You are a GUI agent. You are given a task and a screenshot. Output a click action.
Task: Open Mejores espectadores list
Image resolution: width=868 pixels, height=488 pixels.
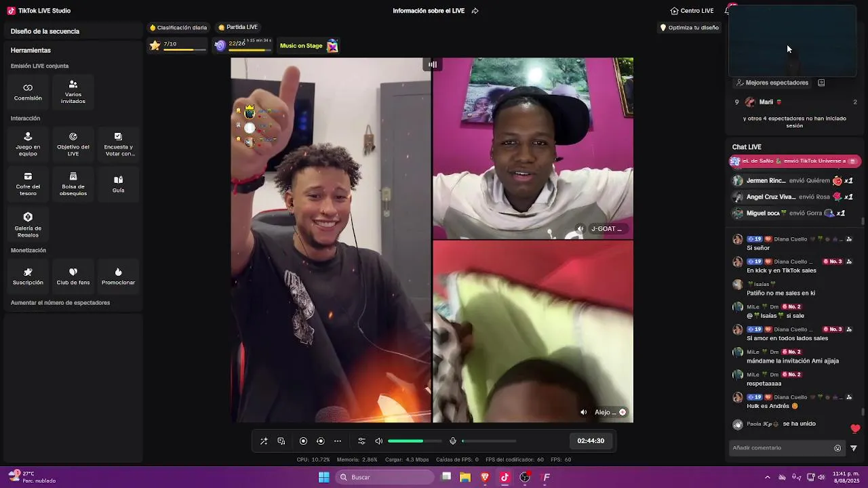(772, 83)
